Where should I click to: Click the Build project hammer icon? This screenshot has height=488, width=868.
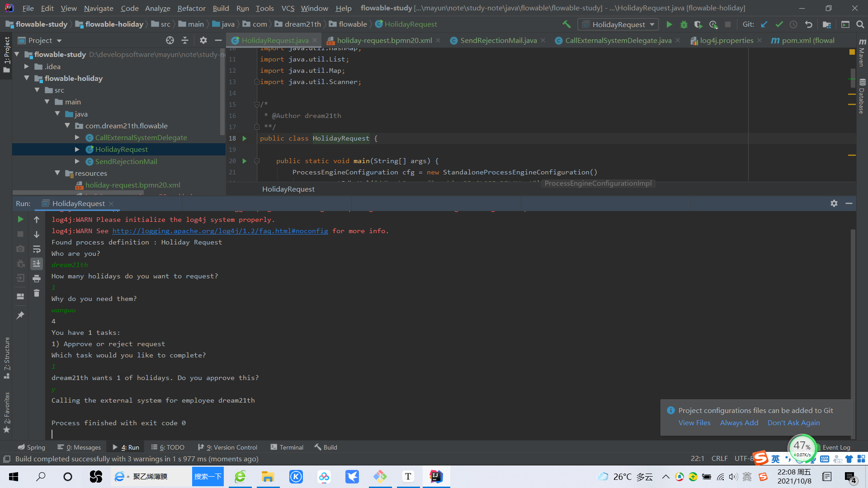(566, 24)
